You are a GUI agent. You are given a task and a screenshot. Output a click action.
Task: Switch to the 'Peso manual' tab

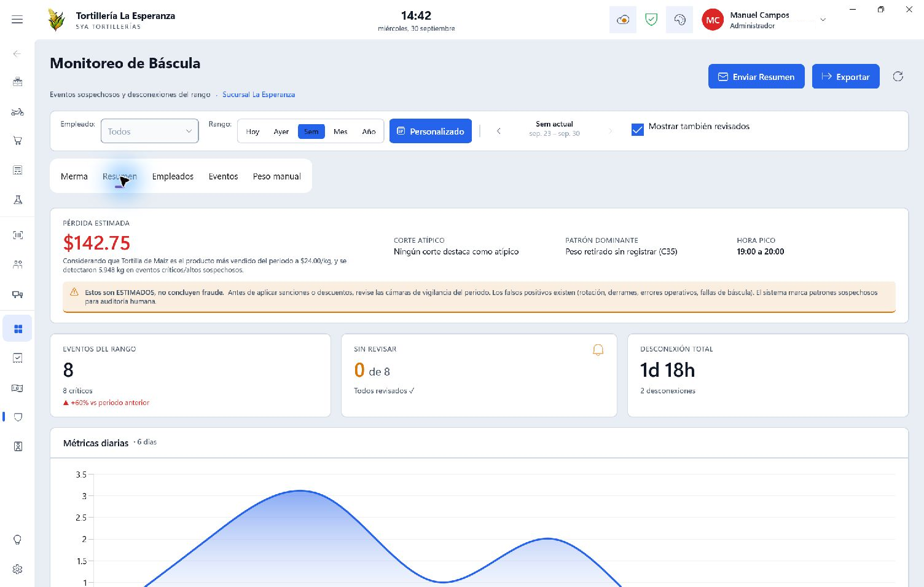click(277, 176)
